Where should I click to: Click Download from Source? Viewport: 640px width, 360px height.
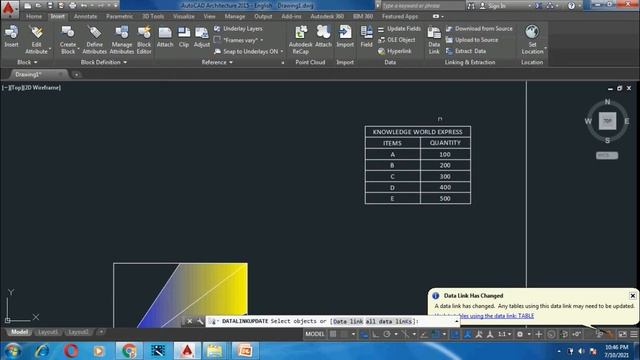click(x=479, y=29)
